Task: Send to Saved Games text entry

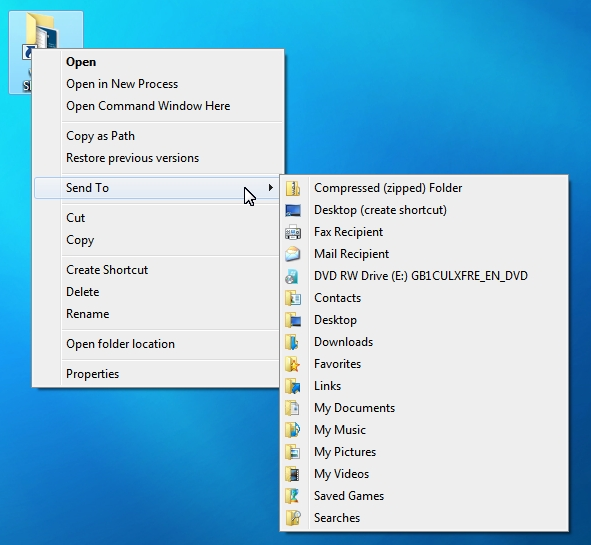Action: click(x=349, y=496)
